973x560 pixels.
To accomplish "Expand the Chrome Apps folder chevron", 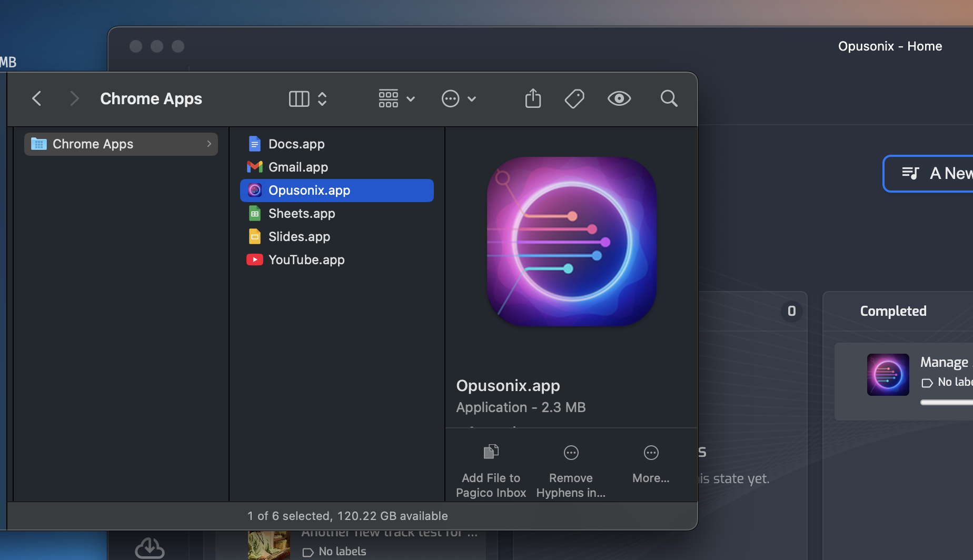I will pos(209,144).
